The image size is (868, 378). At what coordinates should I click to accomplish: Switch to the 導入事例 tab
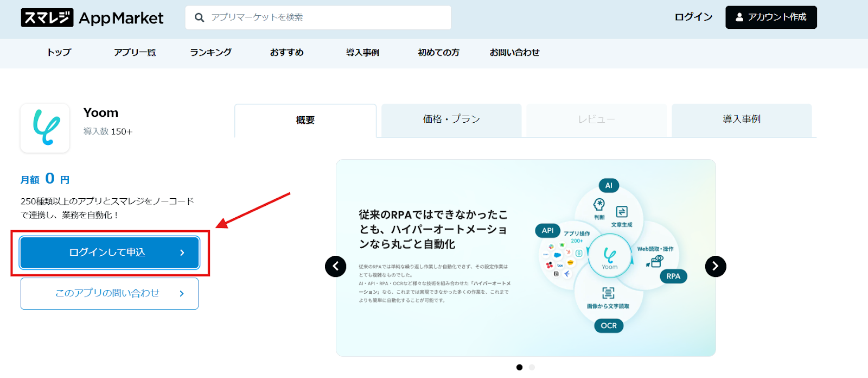pyautogui.click(x=742, y=120)
